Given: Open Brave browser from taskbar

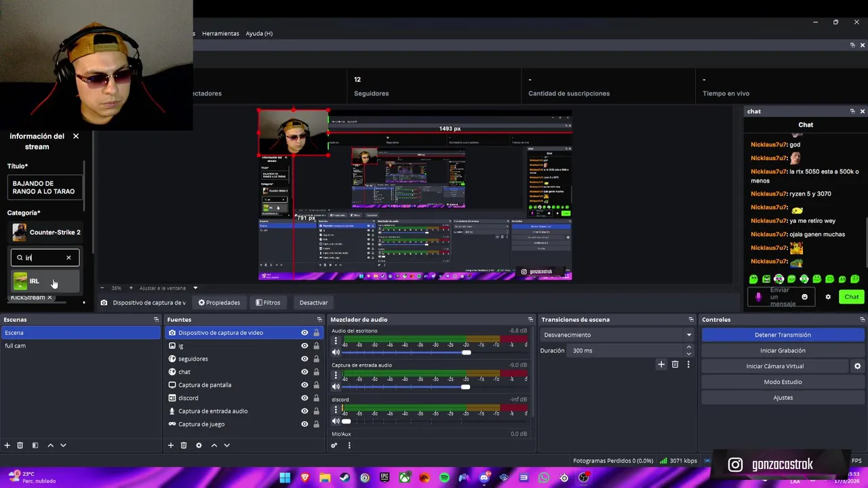Looking at the screenshot, I should [x=304, y=478].
